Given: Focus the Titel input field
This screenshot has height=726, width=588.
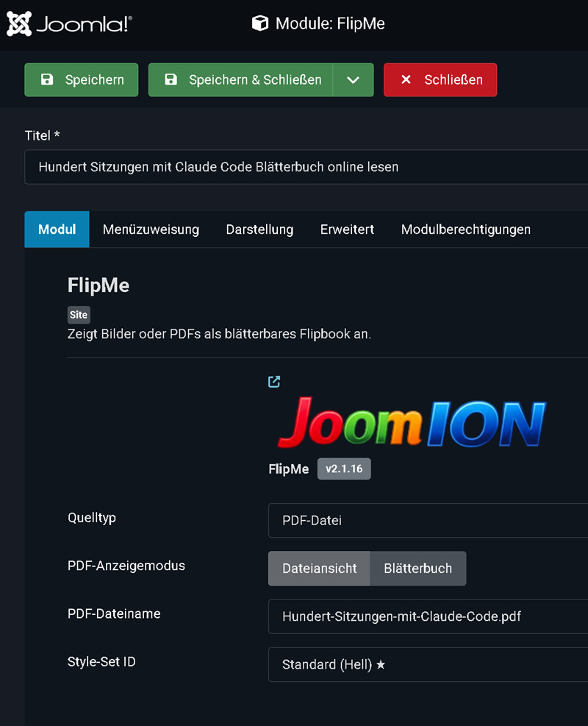Looking at the screenshot, I should pos(306,167).
